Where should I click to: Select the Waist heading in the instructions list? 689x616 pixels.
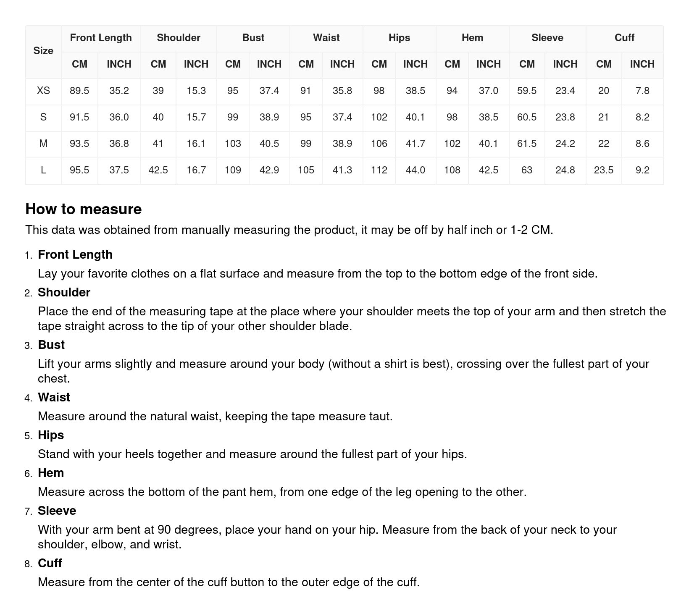[54, 397]
